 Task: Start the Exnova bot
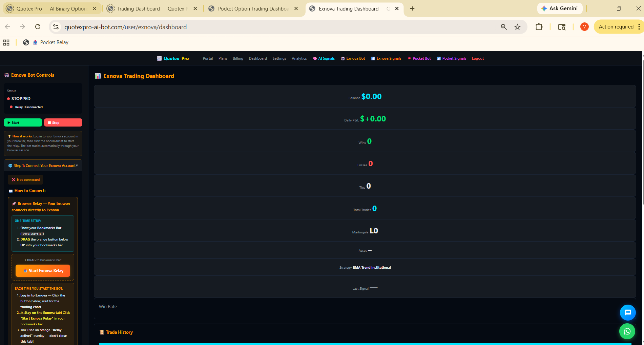pos(23,122)
